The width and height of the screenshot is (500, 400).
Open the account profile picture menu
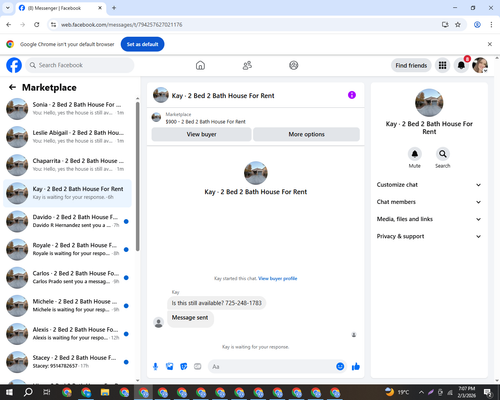[480, 65]
